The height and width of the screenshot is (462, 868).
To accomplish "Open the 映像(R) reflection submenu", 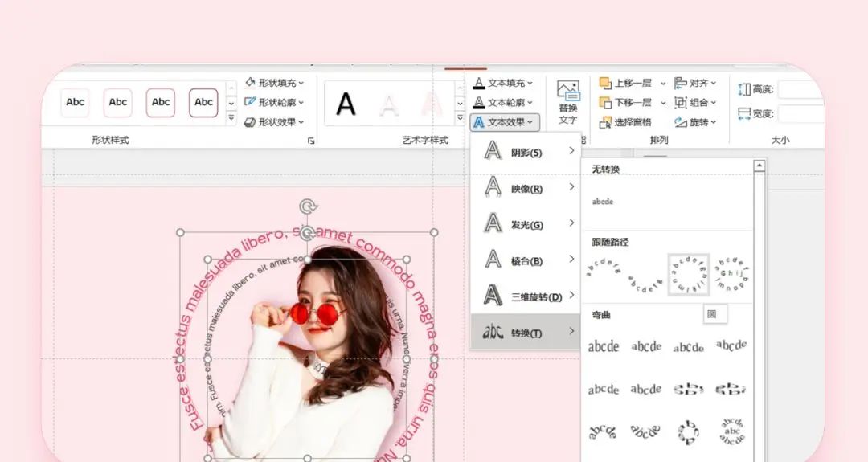I will pyautogui.click(x=526, y=187).
